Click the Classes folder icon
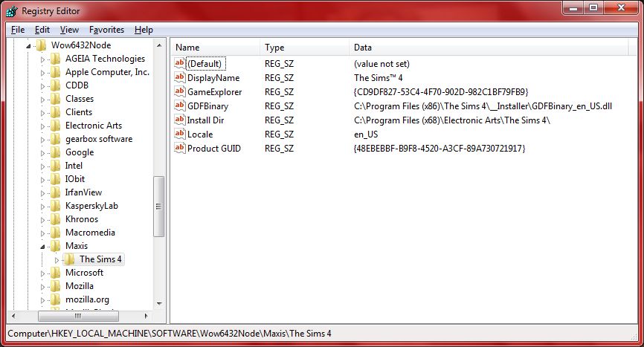Screen dimensions: 644x347 pos(56,99)
